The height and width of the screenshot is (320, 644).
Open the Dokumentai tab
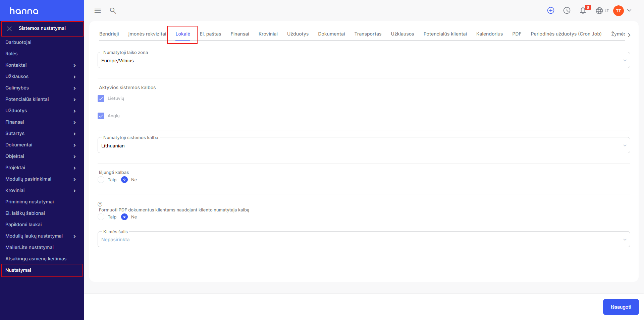(x=331, y=34)
